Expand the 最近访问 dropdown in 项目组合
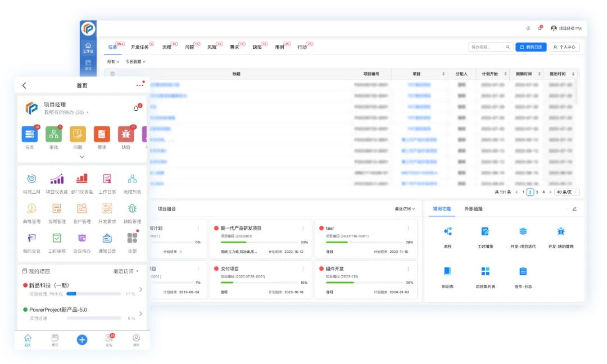The height and width of the screenshot is (364, 607). [x=405, y=209]
